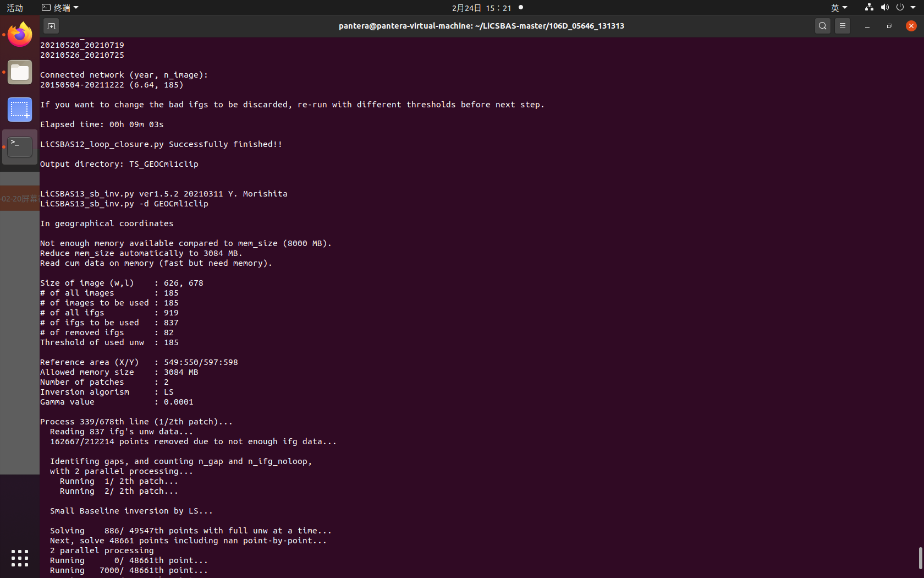
Task: Open the 英 input method dropdown
Action: tap(838, 8)
